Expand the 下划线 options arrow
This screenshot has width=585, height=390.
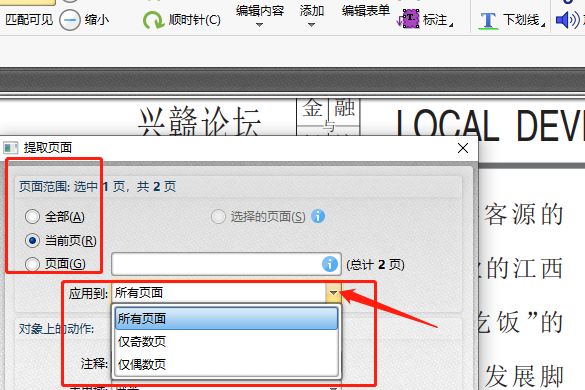[x=543, y=25]
